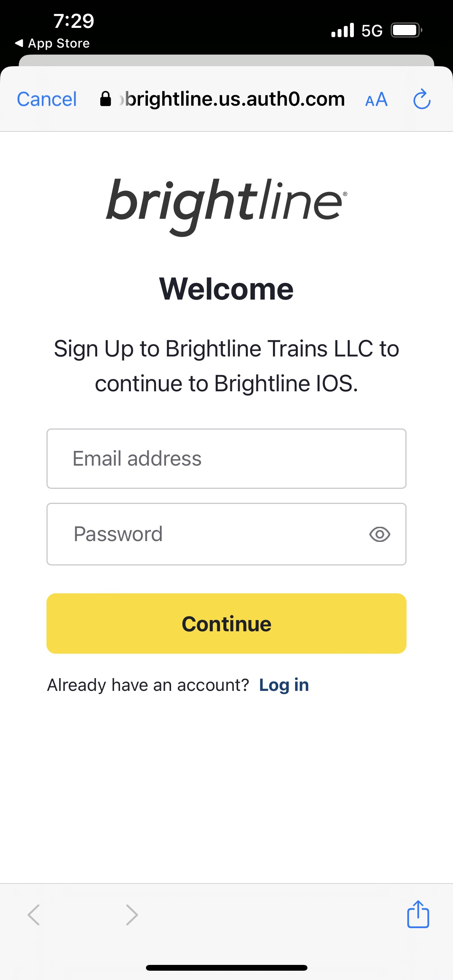453x980 pixels.
Task: Open the Log in link
Action: click(284, 685)
